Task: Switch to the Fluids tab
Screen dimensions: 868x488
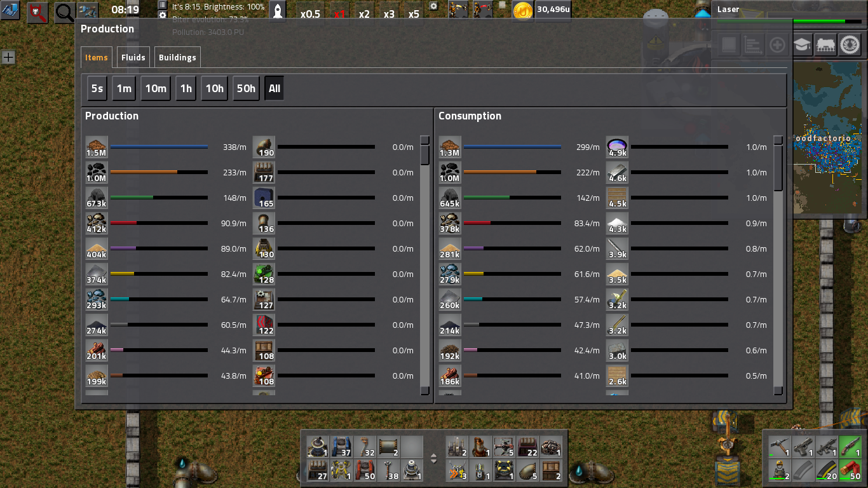Action: point(133,57)
